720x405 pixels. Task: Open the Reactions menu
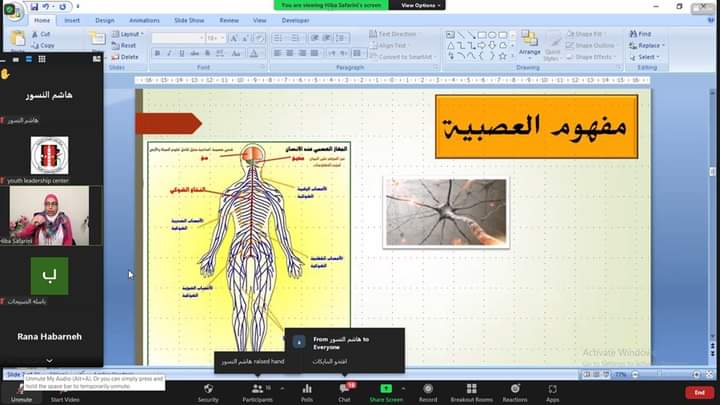pyautogui.click(x=515, y=388)
